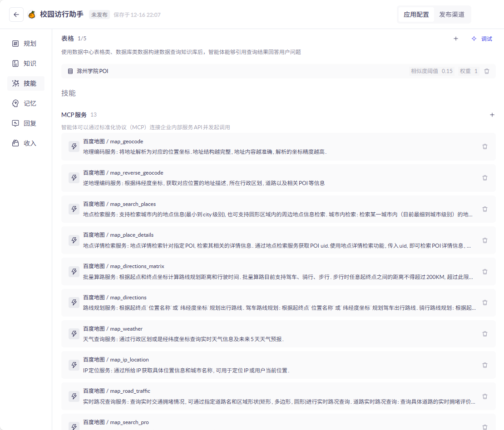Open the 百度地图 / map_weather entry
504x430 pixels.
[278, 334]
